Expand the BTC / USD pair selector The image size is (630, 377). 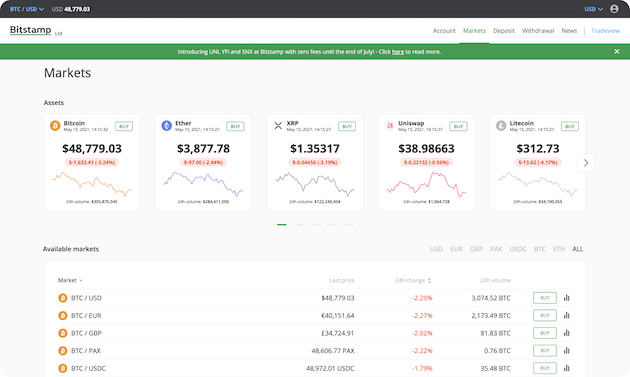(27, 9)
